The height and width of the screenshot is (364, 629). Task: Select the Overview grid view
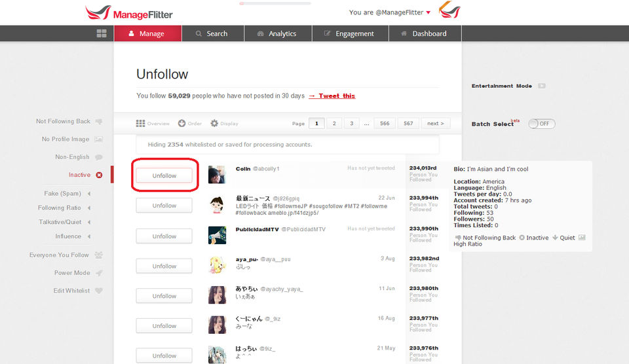point(153,124)
